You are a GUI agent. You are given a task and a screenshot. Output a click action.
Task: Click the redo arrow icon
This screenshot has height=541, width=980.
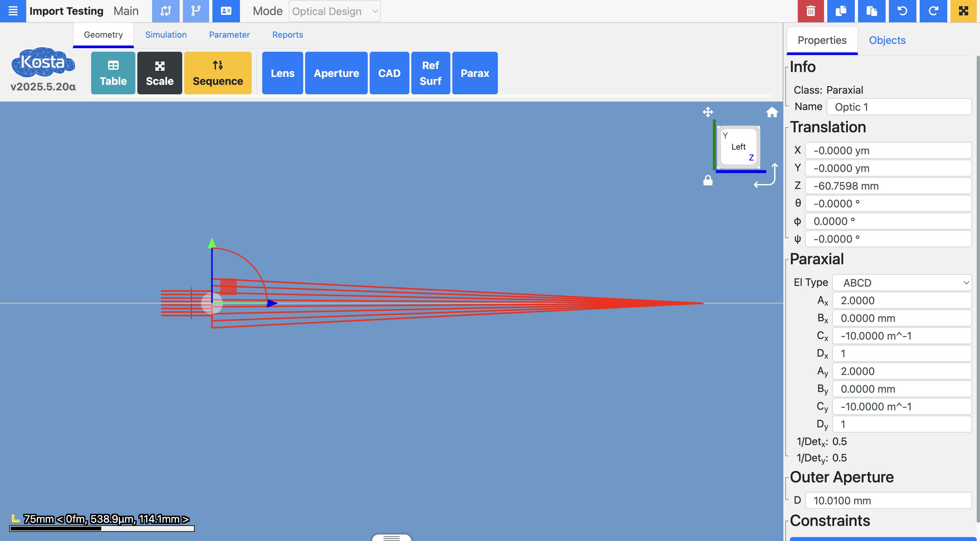click(933, 11)
